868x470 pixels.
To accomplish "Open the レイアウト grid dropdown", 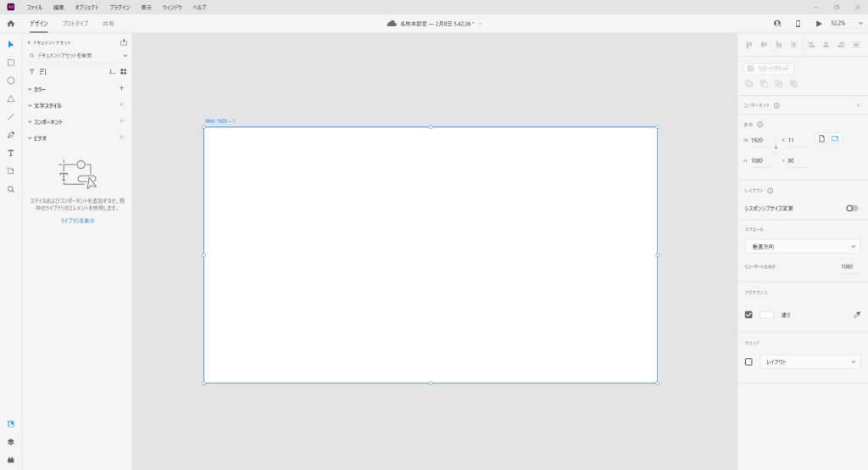I will click(x=810, y=361).
